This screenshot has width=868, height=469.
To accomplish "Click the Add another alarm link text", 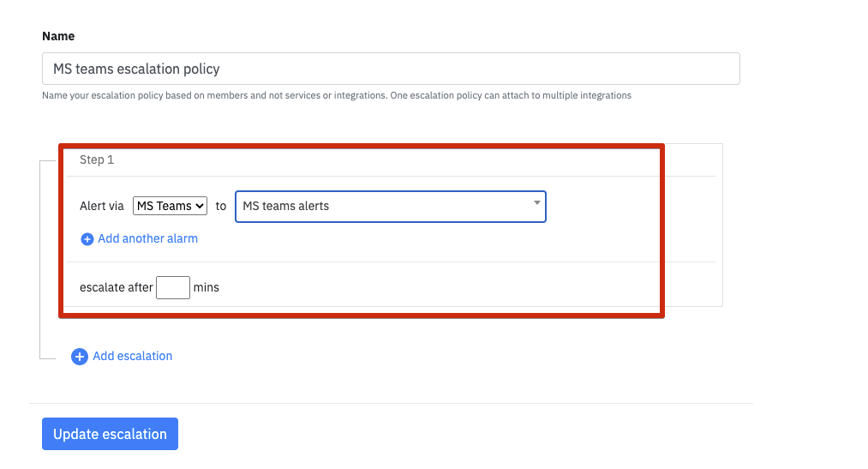I will (147, 238).
